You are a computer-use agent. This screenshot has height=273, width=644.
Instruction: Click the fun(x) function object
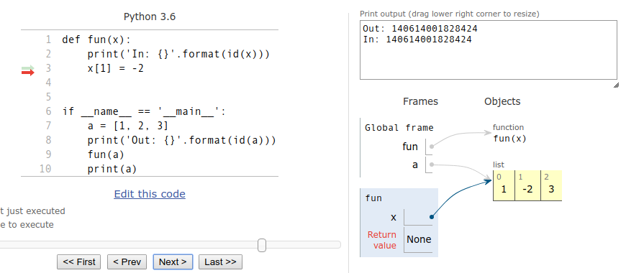pyautogui.click(x=509, y=139)
